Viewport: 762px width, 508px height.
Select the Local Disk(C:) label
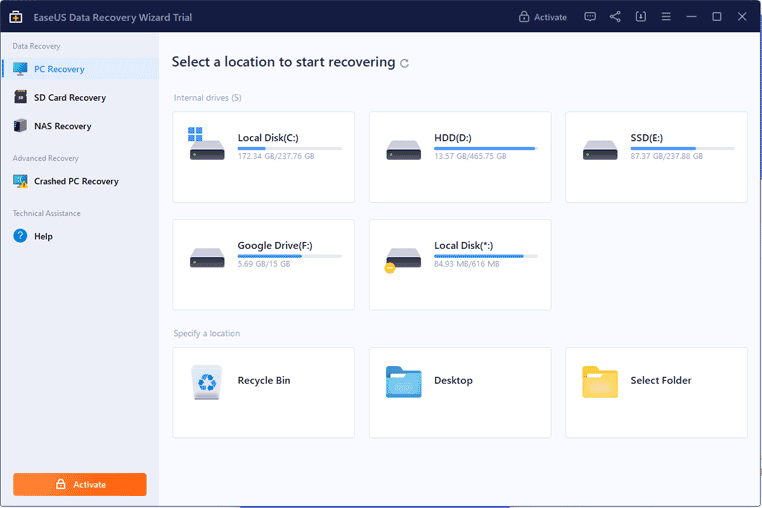click(268, 138)
